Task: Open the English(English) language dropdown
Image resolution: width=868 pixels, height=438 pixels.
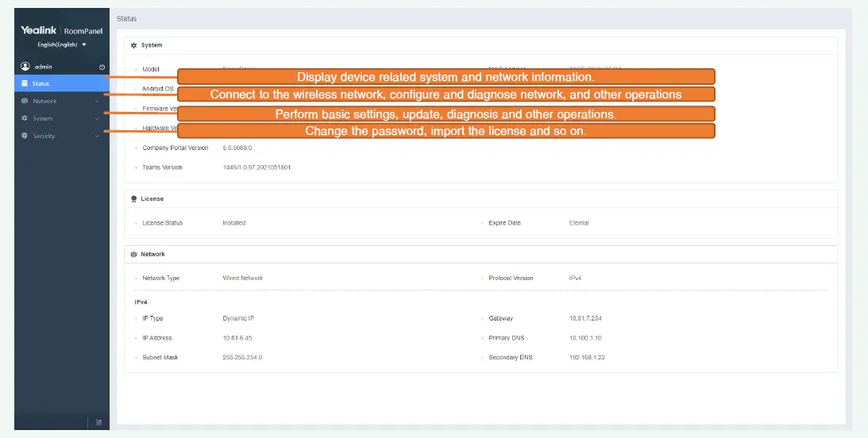Action: (x=62, y=44)
